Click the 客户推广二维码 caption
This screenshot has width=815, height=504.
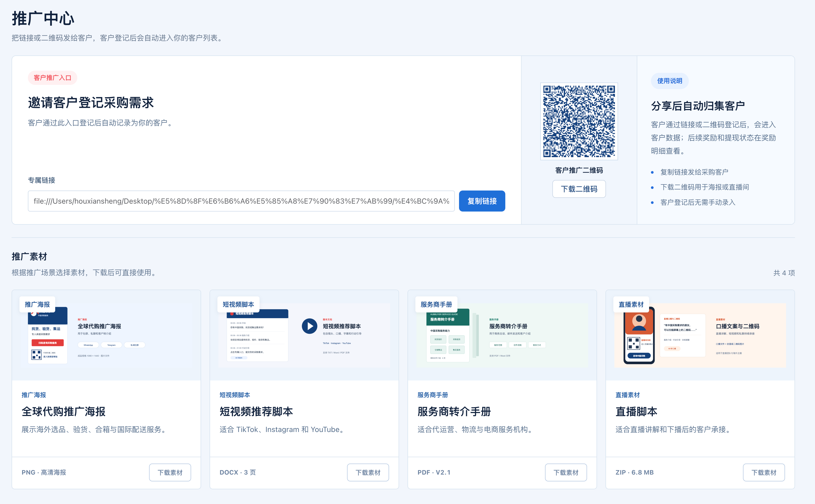(579, 170)
